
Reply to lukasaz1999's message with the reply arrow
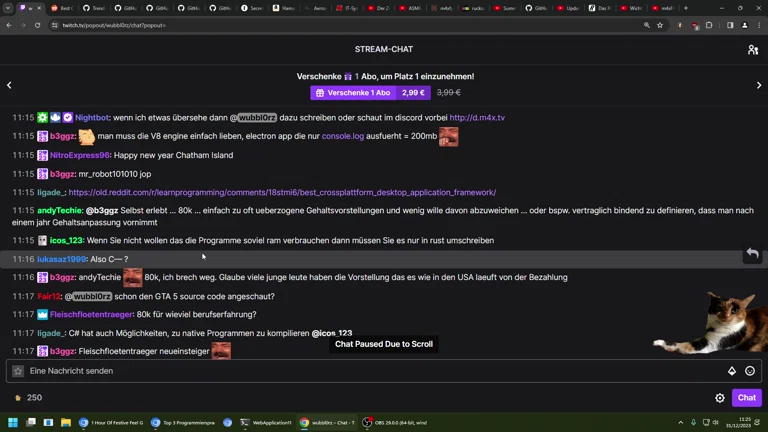point(752,254)
